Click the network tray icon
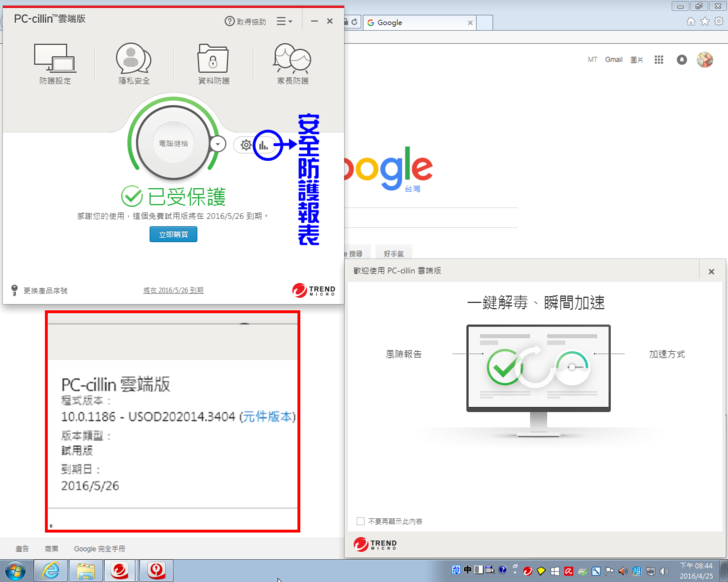728x582 pixels. click(x=651, y=571)
